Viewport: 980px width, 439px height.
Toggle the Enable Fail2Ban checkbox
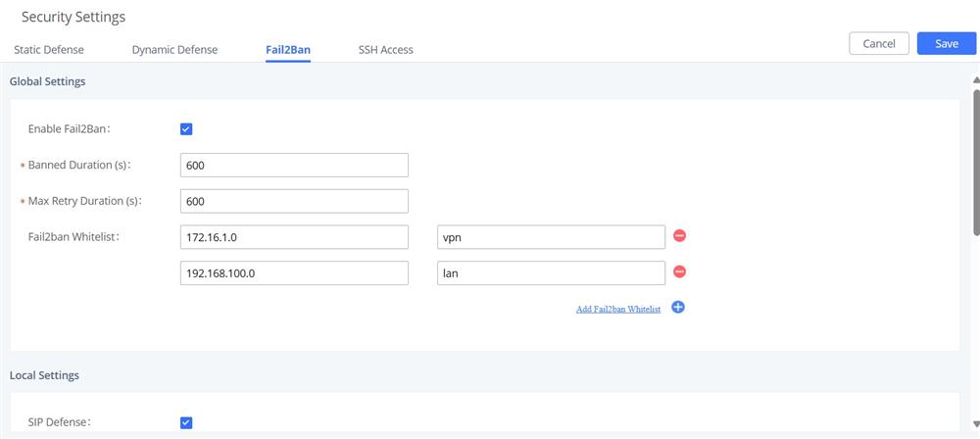(186, 129)
